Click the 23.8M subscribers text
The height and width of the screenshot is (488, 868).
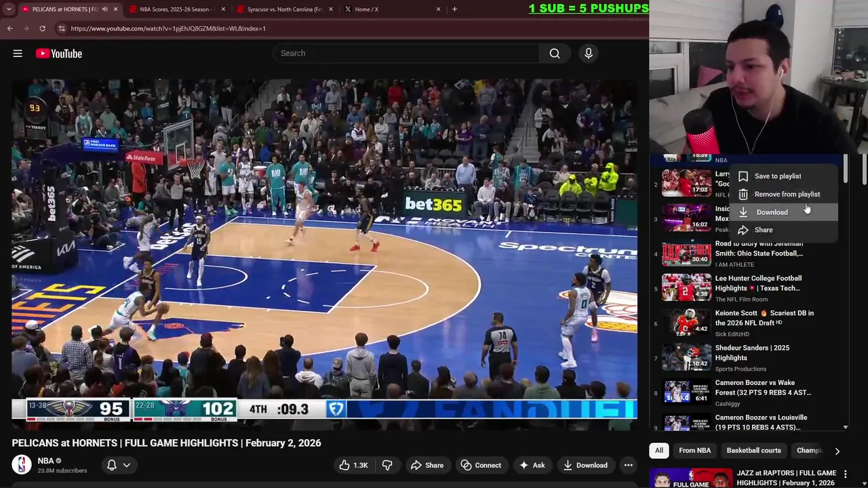62,471
